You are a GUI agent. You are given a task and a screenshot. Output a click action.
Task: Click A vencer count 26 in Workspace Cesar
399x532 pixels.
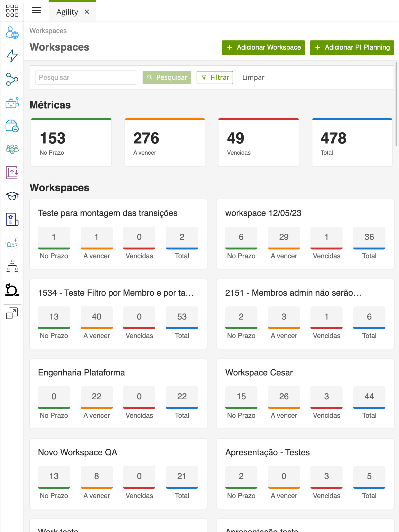coord(284,397)
